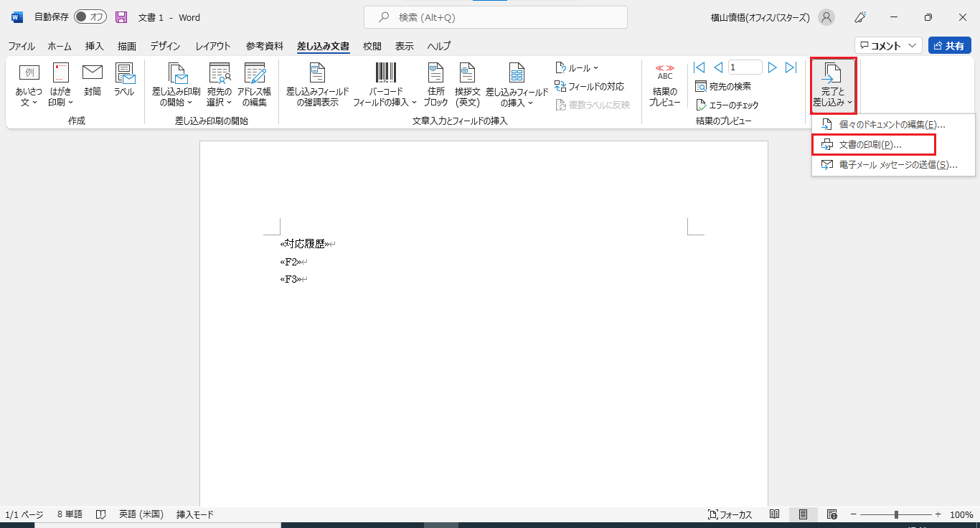Go to the next record arrow
Viewport: 980px width, 528px height.
(x=773, y=67)
